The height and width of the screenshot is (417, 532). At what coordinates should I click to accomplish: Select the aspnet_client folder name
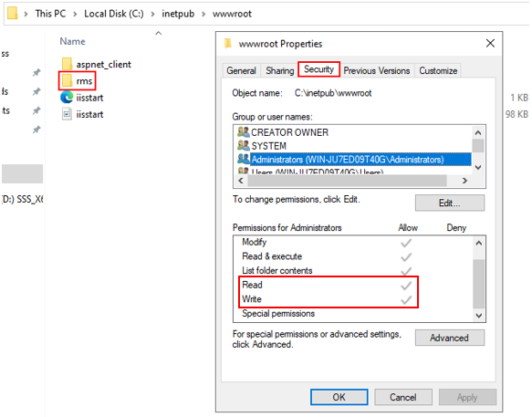pyautogui.click(x=103, y=64)
